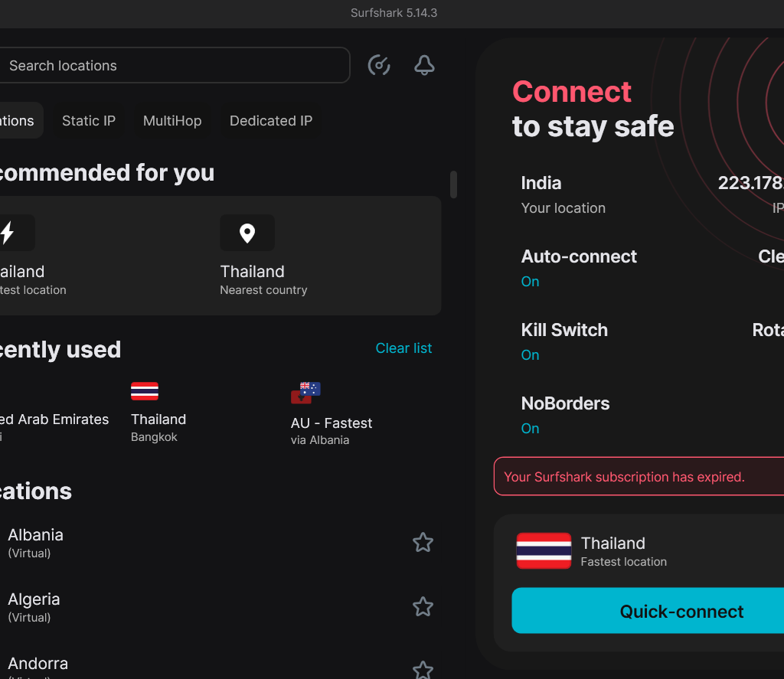Open the speed test icon
Viewport: 784px width, 679px height.
point(379,66)
